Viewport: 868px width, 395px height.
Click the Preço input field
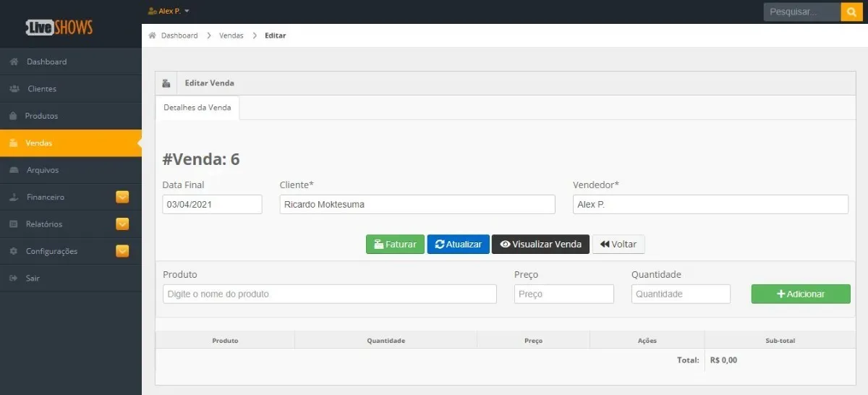[564, 294]
